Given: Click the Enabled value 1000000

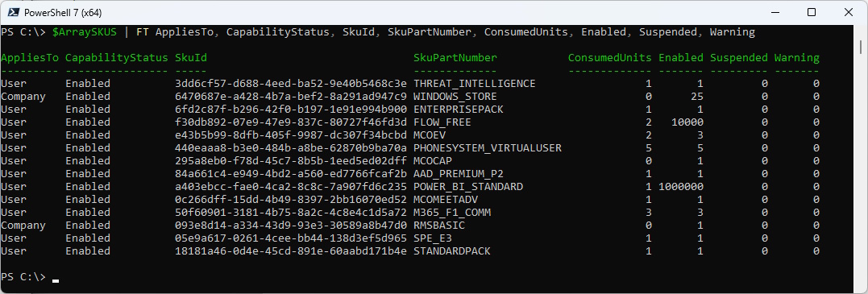Looking at the screenshot, I should tap(681, 187).
